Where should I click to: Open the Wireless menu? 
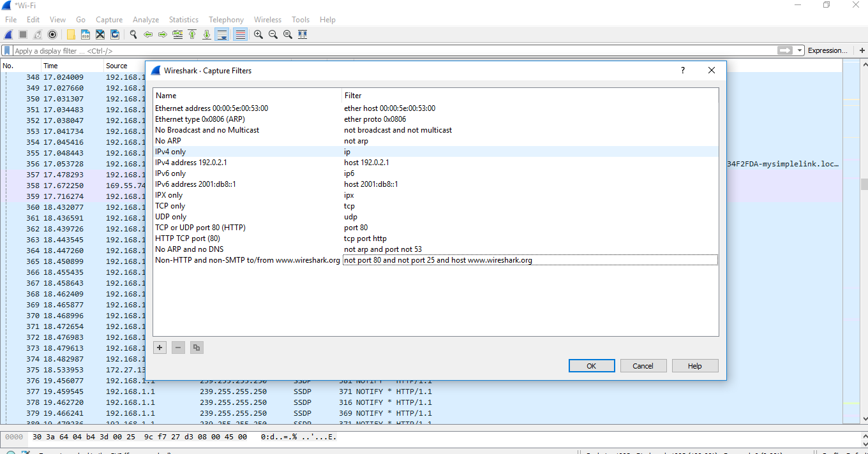(267, 20)
